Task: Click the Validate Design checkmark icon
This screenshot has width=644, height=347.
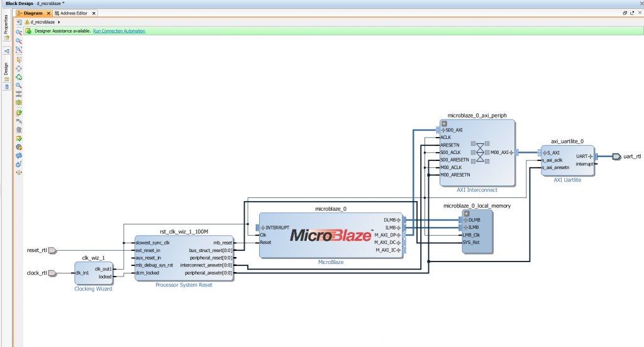Action: (x=19, y=138)
